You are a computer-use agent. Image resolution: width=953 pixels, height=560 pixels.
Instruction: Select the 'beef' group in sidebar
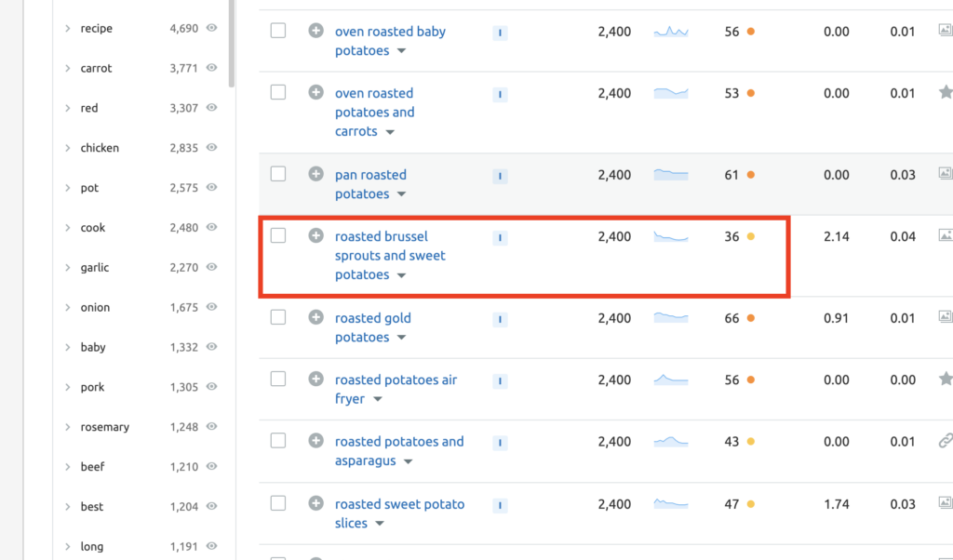[x=92, y=466]
